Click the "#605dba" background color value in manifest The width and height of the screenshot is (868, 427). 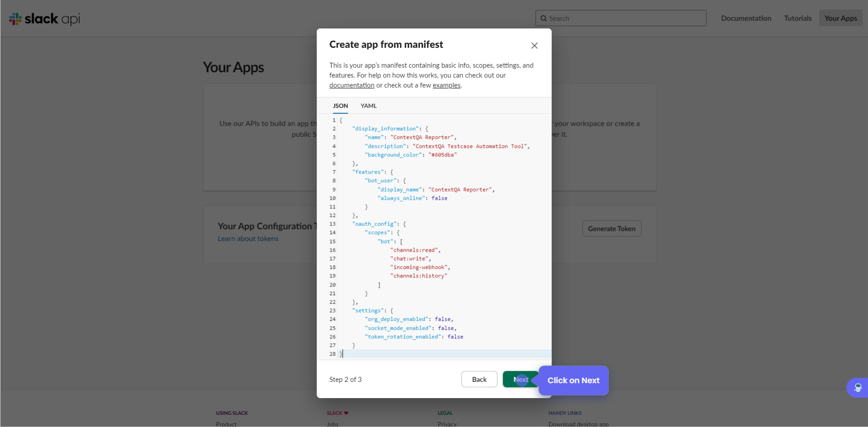pos(442,155)
